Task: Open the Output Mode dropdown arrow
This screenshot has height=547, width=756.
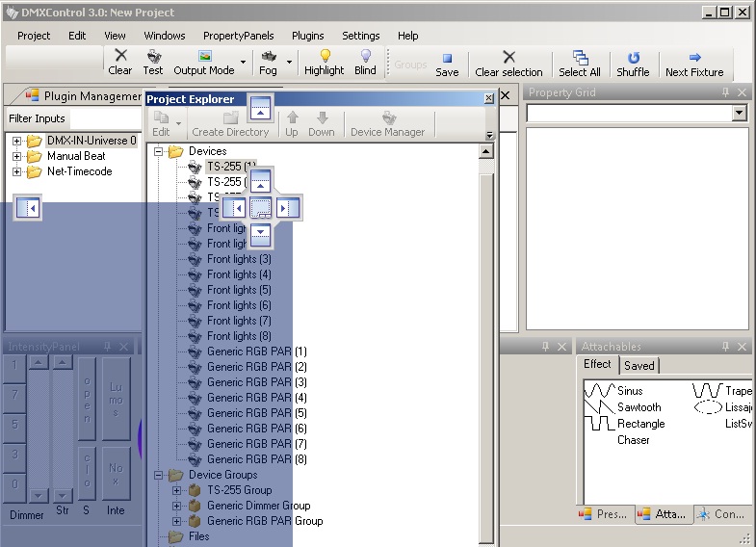Action: [x=243, y=63]
